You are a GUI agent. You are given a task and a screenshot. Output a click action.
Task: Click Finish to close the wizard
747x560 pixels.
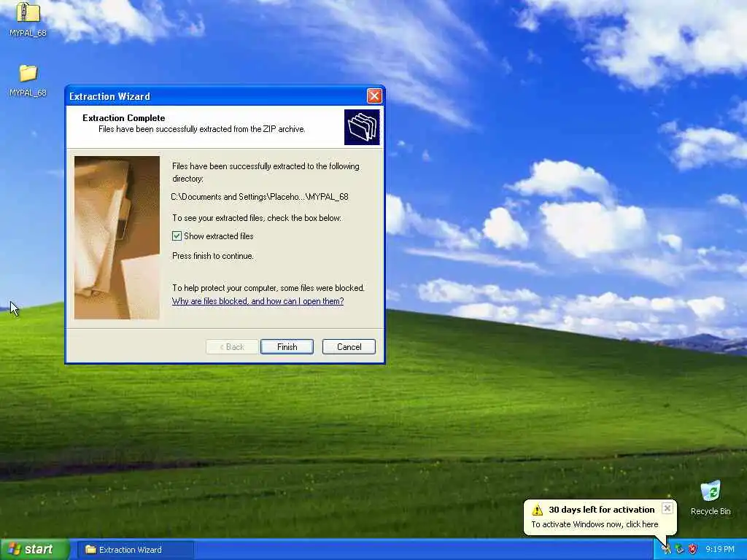[x=287, y=346]
